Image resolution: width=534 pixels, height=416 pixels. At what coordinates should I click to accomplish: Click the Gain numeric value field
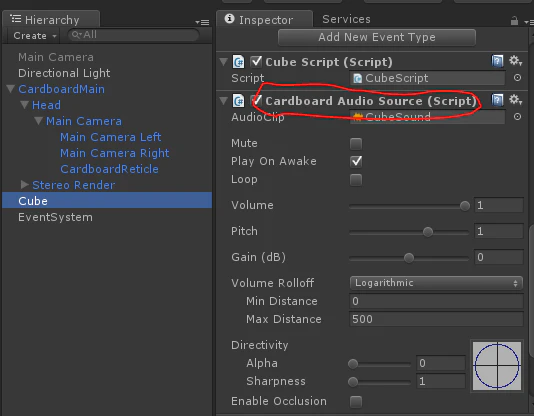tap(499, 257)
